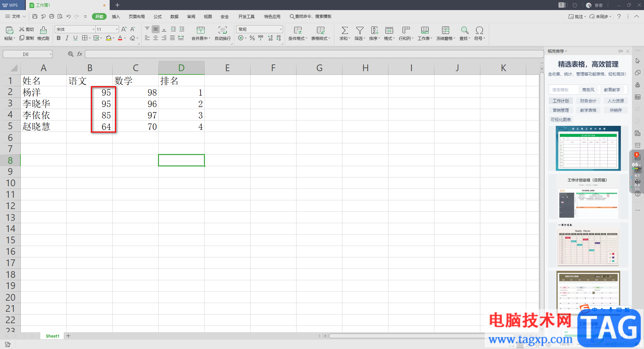Screen dimensions: 644x349
Task: Switch to the 公式 tab
Action: point(158,16)
